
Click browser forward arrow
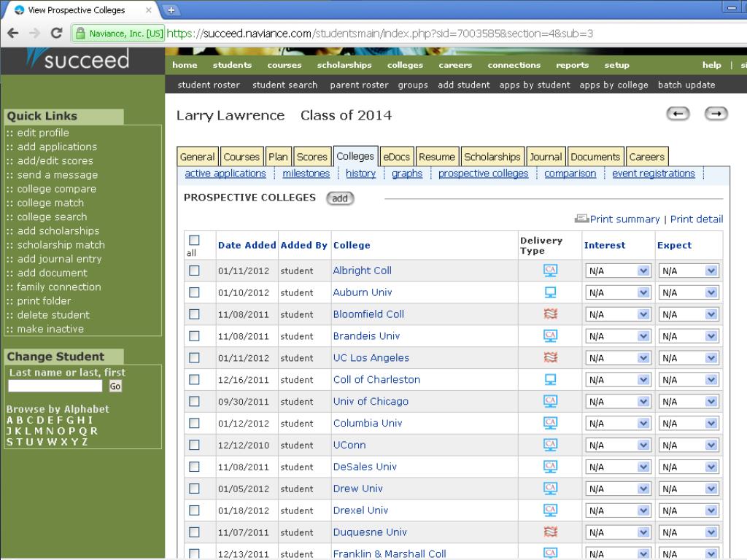pyautogui.click(x=35, y=34)
